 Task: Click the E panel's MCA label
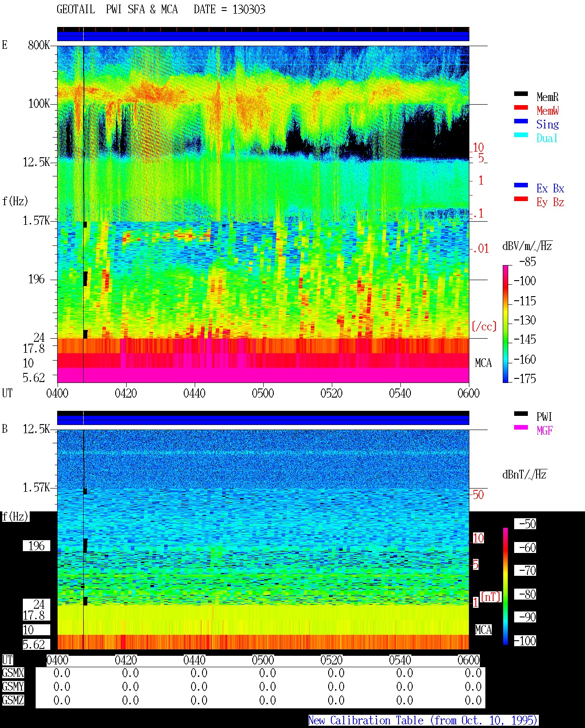(483, 363)
